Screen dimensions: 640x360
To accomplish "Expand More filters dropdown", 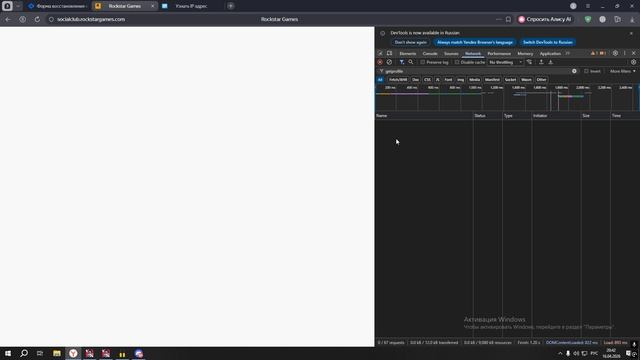I will pyautogui.click(x=622, y=71).
